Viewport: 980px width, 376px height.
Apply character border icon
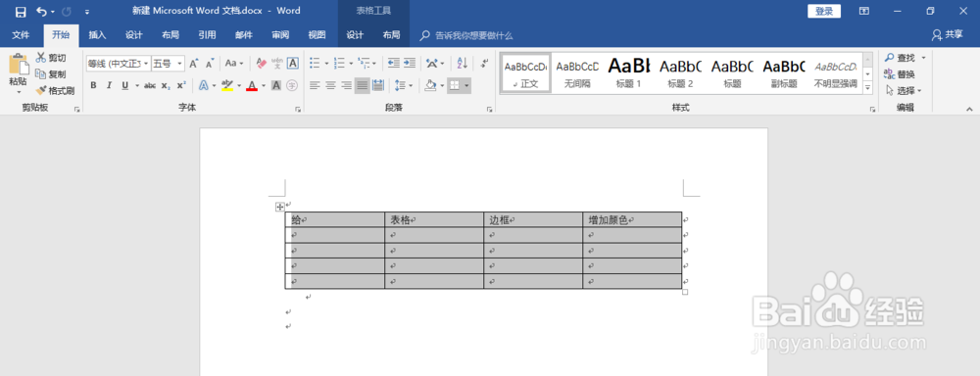pos(292,63)
